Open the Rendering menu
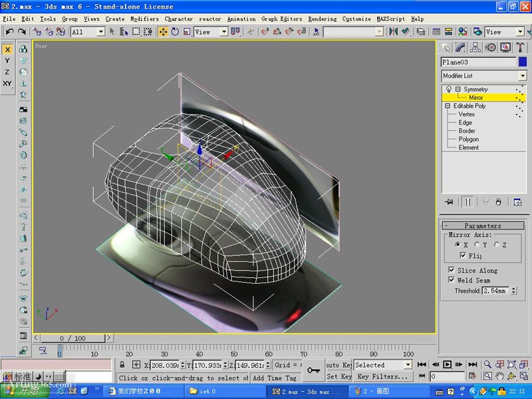Viewport: 532px width, 399px height. pyautogui.click(x=322, y=19)
